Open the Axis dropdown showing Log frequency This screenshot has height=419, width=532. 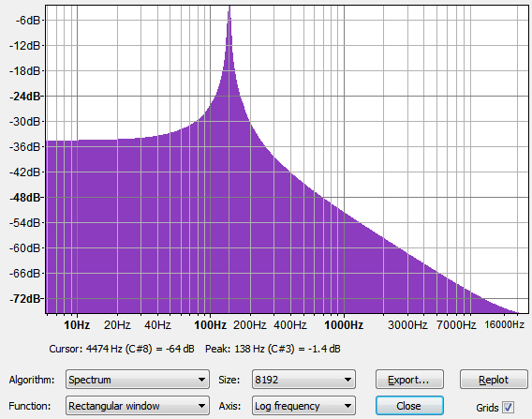[x=303, y=406]
